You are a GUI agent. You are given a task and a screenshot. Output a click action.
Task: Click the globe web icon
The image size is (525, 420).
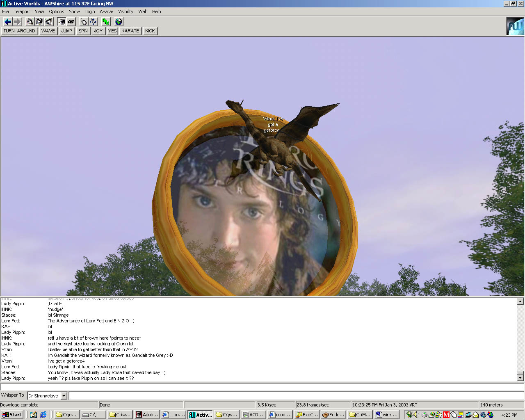[119, 22]
